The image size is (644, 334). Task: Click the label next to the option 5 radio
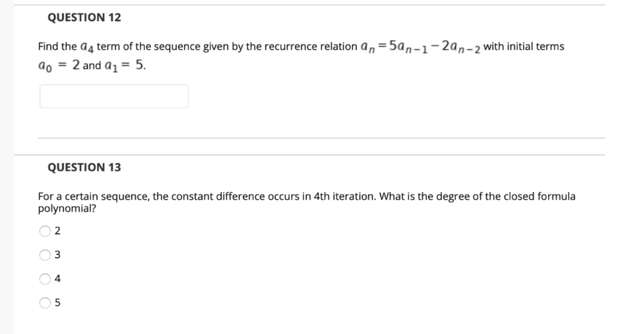click(x=57, y=302)
